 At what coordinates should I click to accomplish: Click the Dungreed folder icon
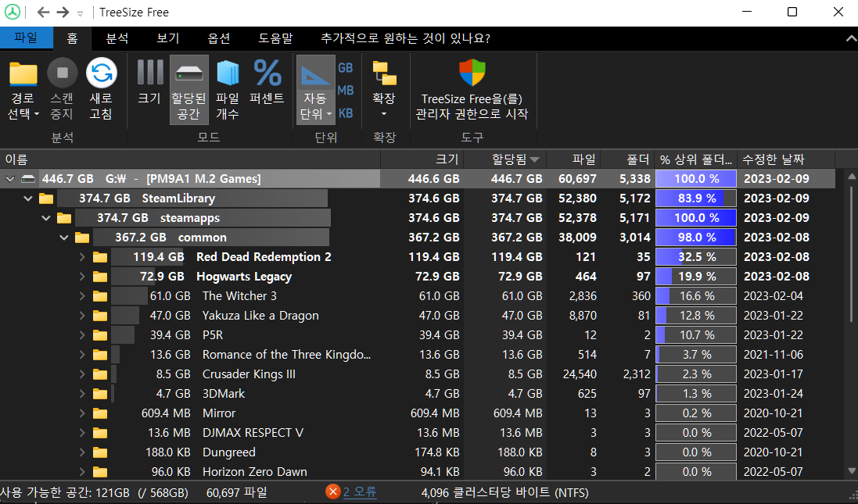99,452
